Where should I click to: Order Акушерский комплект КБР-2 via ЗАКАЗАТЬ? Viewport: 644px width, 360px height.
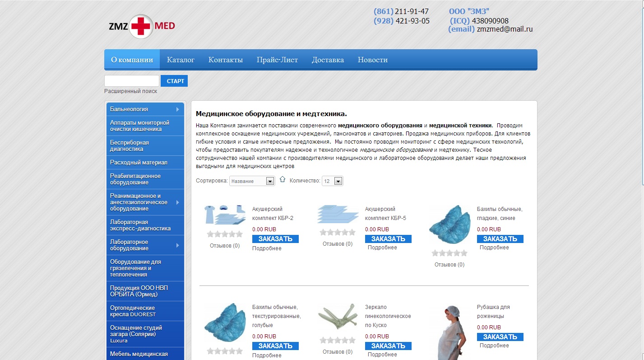click(x=275, y=239)
